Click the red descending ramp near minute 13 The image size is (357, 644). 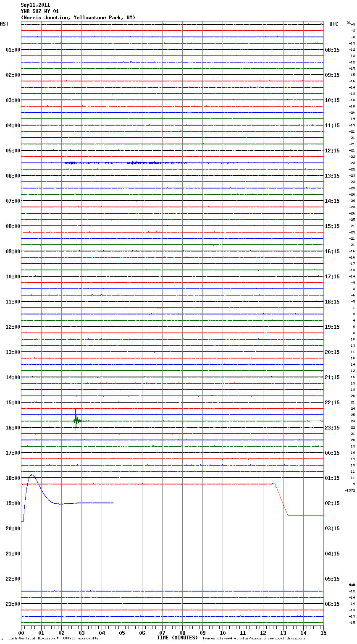[281, 500]
